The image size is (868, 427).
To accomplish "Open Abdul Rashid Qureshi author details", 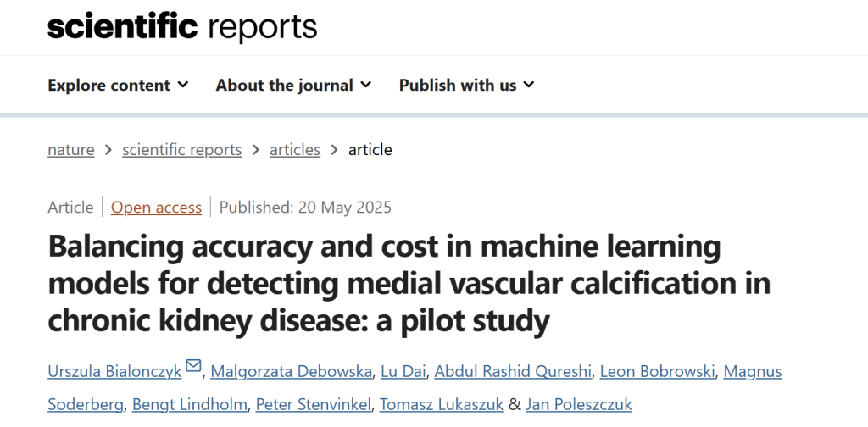I will [513, 372].
